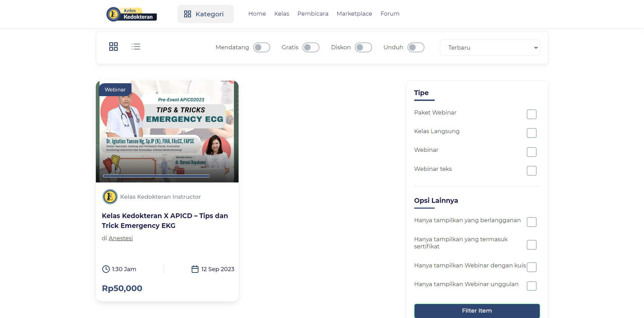
Task: Switch to list view layout
Action: [136, 47]
